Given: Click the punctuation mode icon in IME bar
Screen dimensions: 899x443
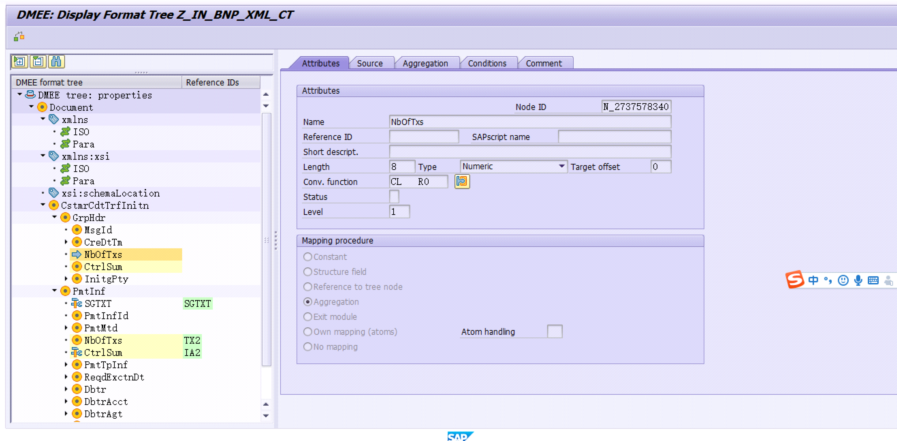Looking at the screenshot, I should [828, 280].
